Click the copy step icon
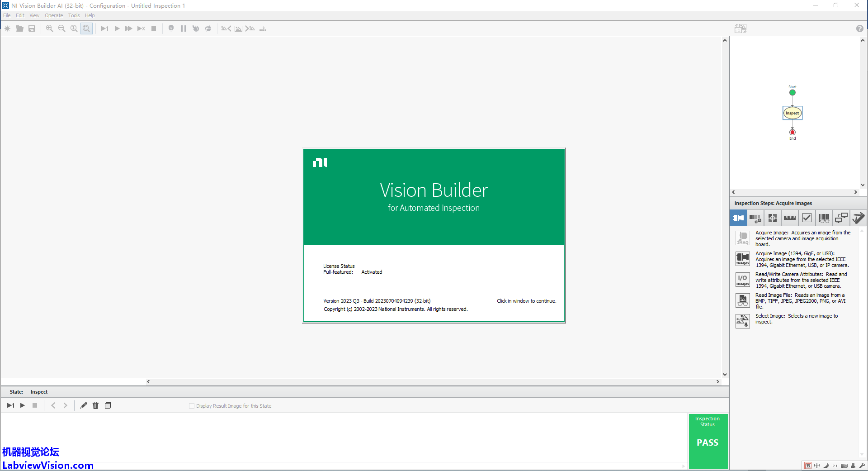 [108, 405]
